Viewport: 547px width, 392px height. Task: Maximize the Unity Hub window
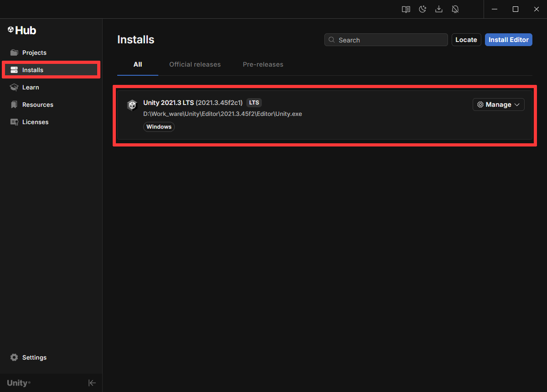(x=515, y=9)
